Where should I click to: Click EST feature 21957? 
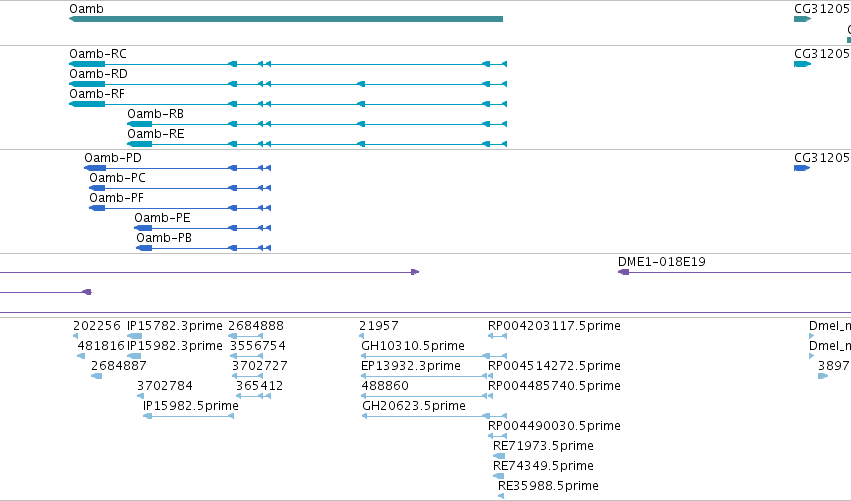[379, 326]
